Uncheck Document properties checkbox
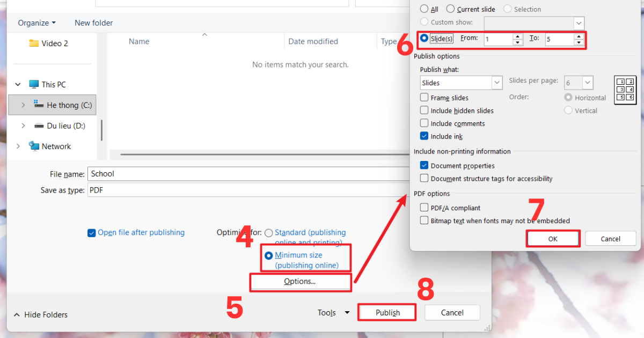644x338 pixels. tap(425, 166)
